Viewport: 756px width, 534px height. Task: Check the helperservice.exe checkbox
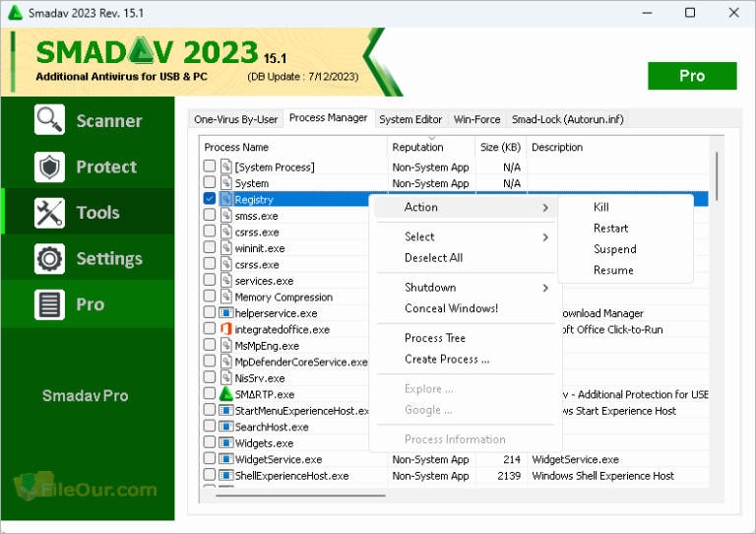tap(210, 312)
